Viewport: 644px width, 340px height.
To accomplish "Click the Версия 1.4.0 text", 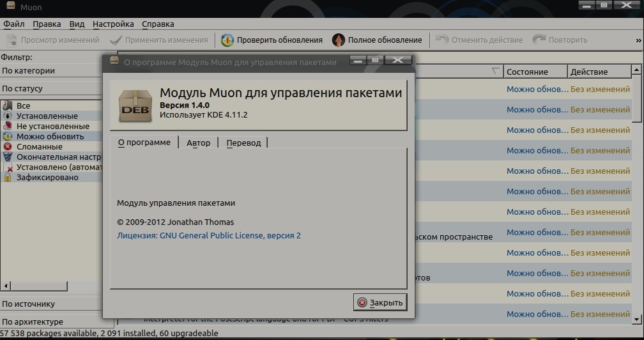I will click(x=185, y=105).
